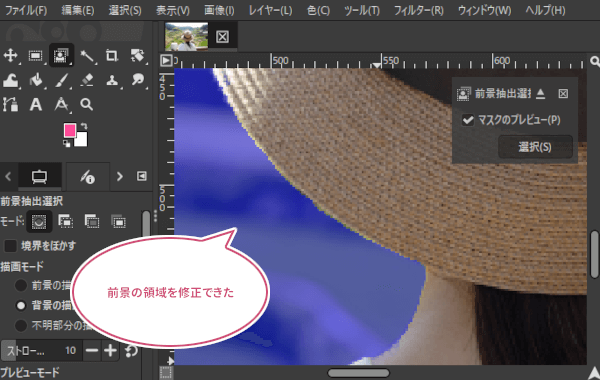Open the pink foreground color swatch

tap(69, 130)
